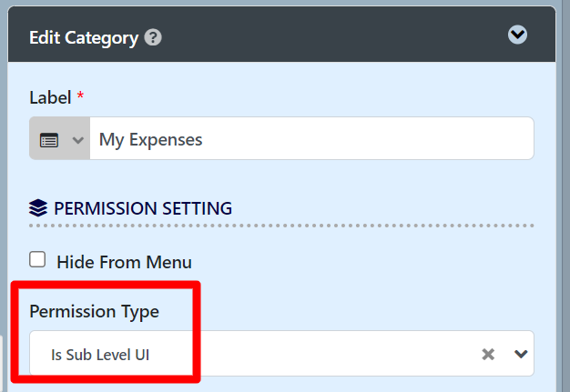Image resolution: width=570 pixels, height=392 pixels.
Task: Click the Permission Type field label
Action: (x=94, y=311)
